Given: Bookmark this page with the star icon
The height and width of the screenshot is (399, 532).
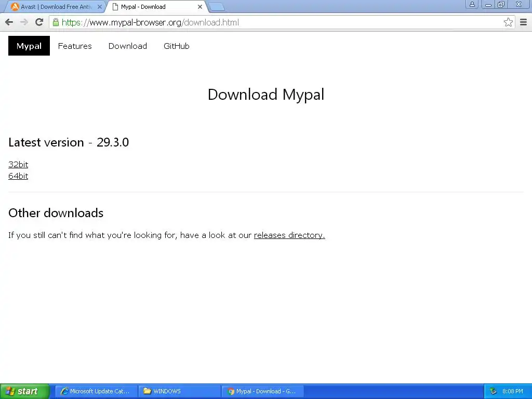Looking at the screenshot, I should 508,22.
